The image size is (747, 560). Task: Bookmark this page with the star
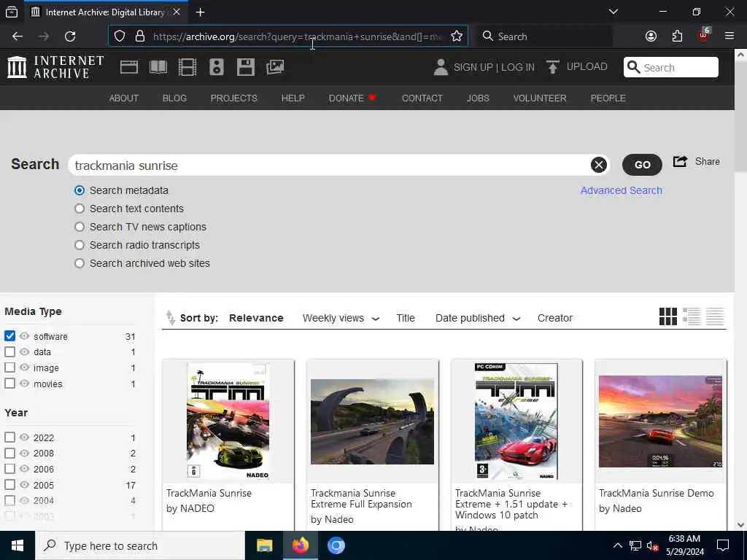point(457,36)
